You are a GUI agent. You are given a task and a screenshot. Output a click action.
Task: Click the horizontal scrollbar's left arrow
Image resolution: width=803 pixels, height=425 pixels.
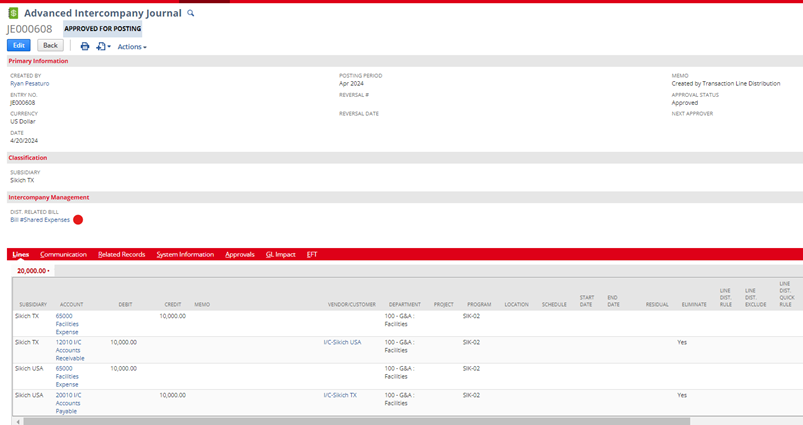coord(18,421)
